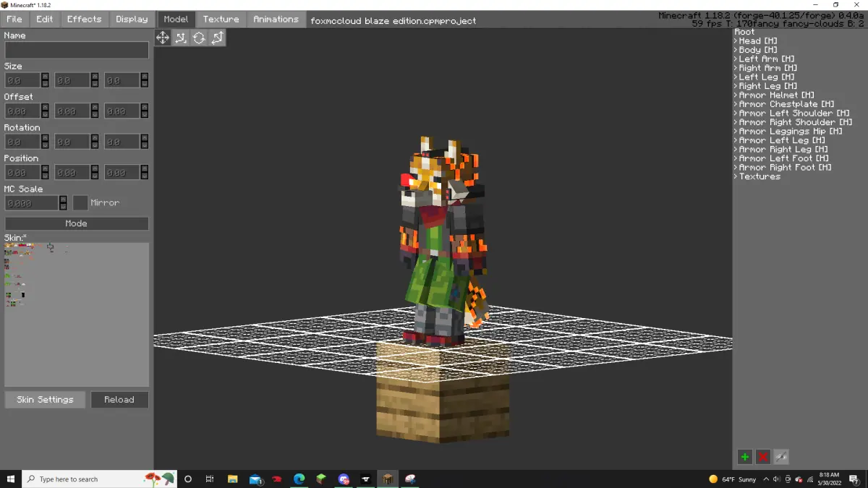This screenshot has width=868, height=488.
Task: Decrease the second Position value stepper
Action: tap(95, 176)
